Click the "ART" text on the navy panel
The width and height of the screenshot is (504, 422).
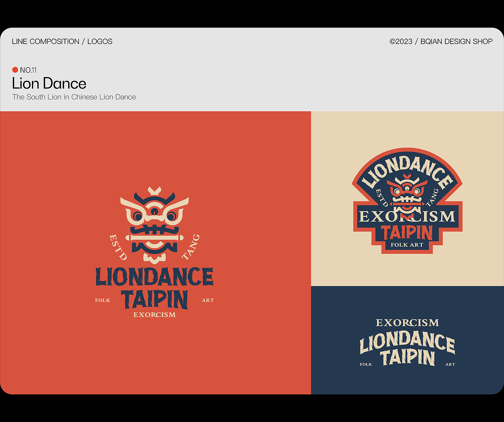tap(450, 364)
